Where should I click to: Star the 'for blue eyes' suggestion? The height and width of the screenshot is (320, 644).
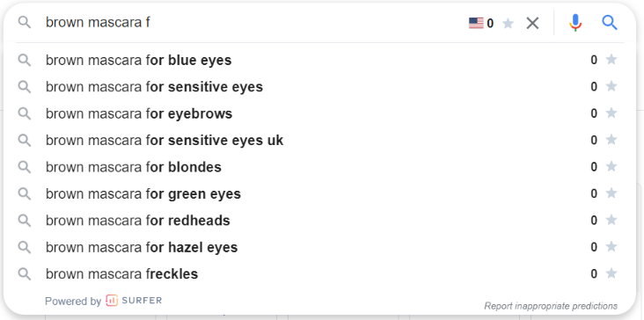[x=611, y=60]
